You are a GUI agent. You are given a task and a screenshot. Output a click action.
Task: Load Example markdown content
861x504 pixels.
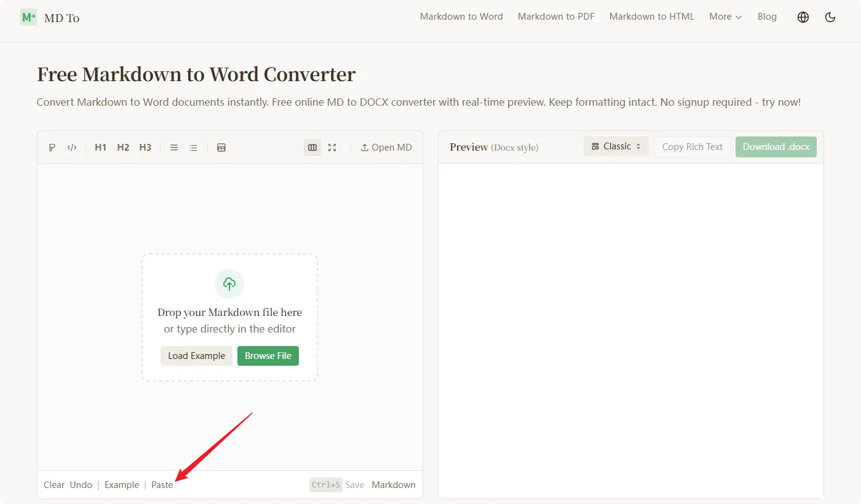click(196, 355)
